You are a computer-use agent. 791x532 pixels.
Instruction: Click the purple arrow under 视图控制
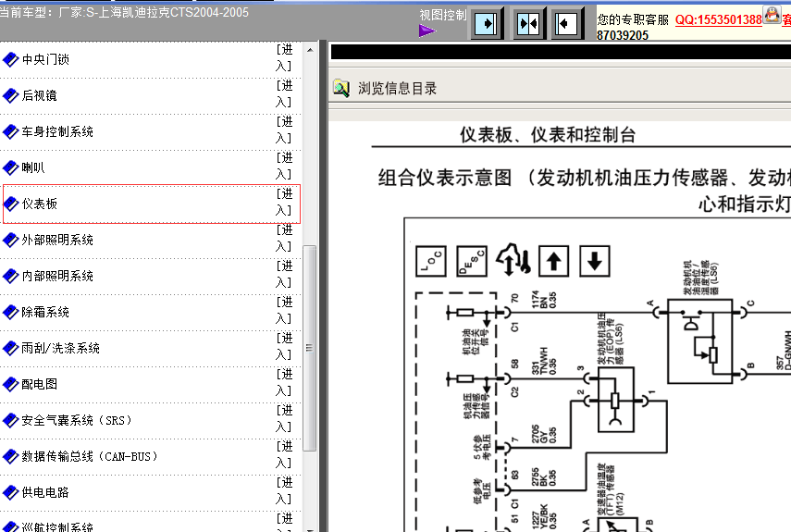tap(426, 31)
